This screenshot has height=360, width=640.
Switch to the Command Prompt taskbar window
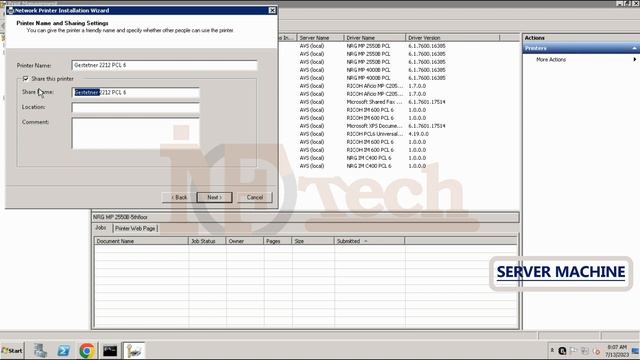[x=110, y=351]
